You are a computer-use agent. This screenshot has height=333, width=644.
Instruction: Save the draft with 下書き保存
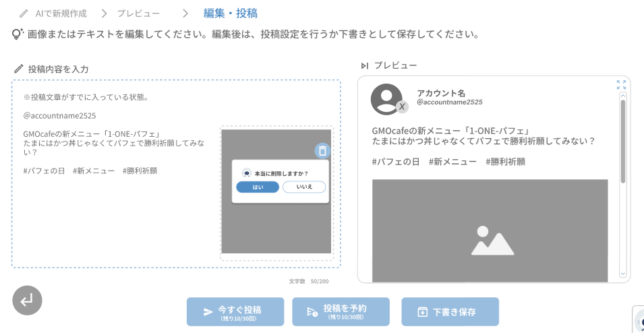[450, 311]
